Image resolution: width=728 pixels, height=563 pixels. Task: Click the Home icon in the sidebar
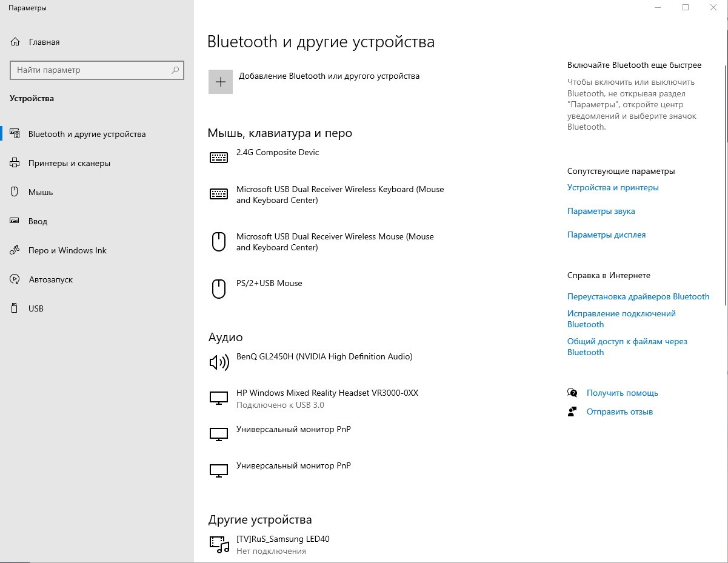coord(15,42)
